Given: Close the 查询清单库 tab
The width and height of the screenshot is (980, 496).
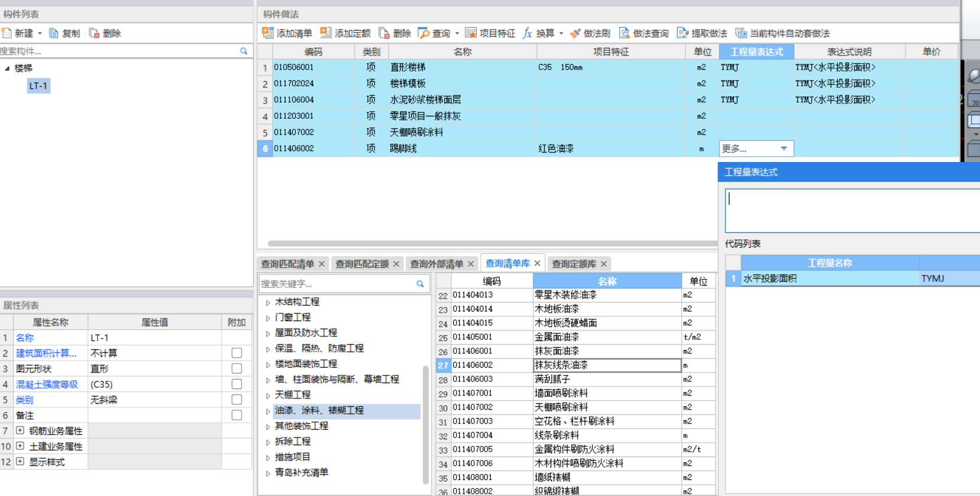Looking at the screenshot, I should pyautogui.click(x=537, y=263).
